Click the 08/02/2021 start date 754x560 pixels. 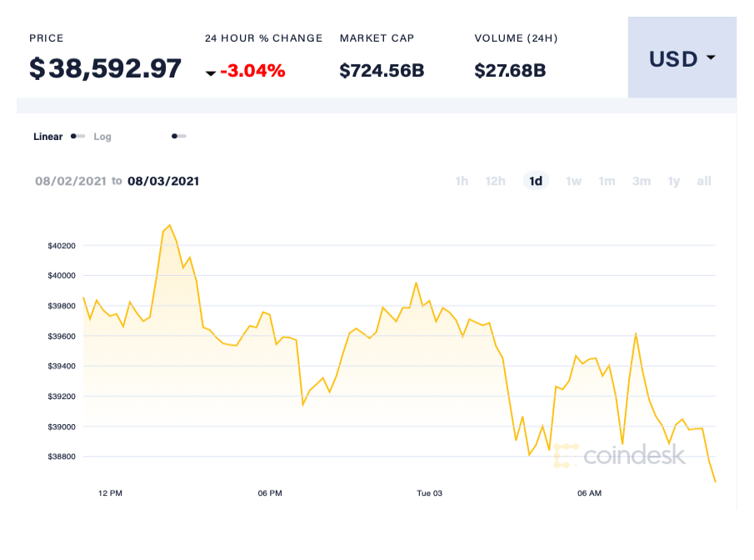(71, 181)
